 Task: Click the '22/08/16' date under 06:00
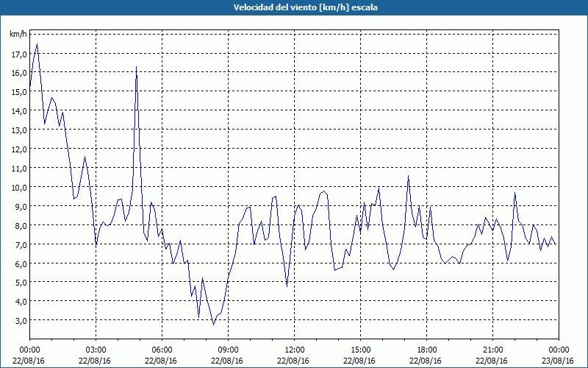pos(162,361)
